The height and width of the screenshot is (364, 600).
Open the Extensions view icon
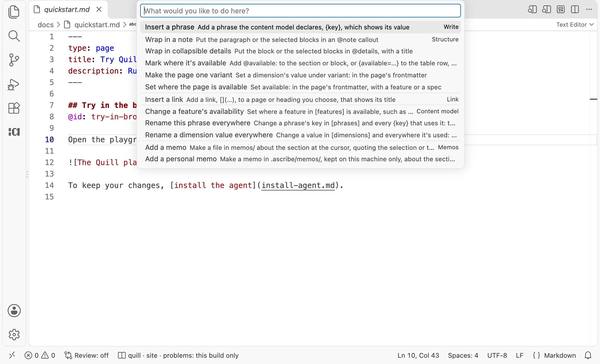pyautogui.click(x=14, y=108)
